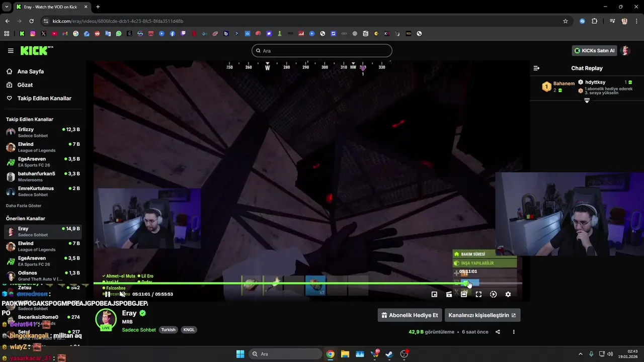Expand the gift leaderboard chevron
The height and width of the screenshot is (362, 644).
(587, 101)
